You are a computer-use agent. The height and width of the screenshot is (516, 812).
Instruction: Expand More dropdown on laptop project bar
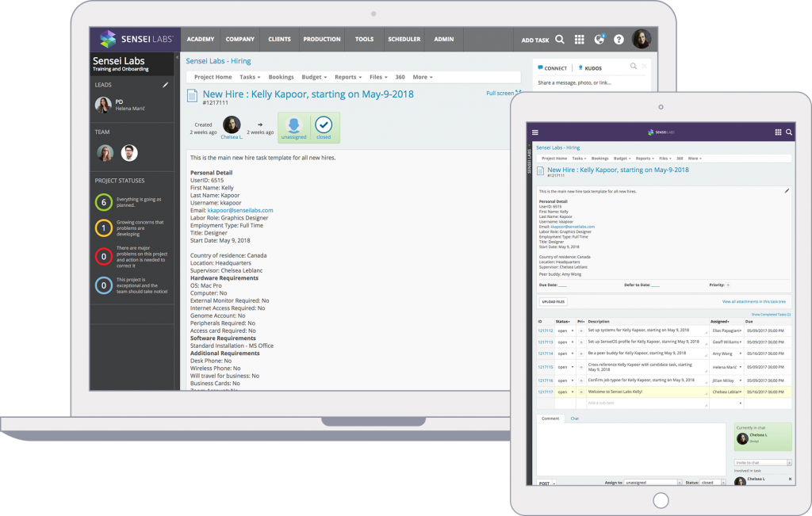[423, 77]
